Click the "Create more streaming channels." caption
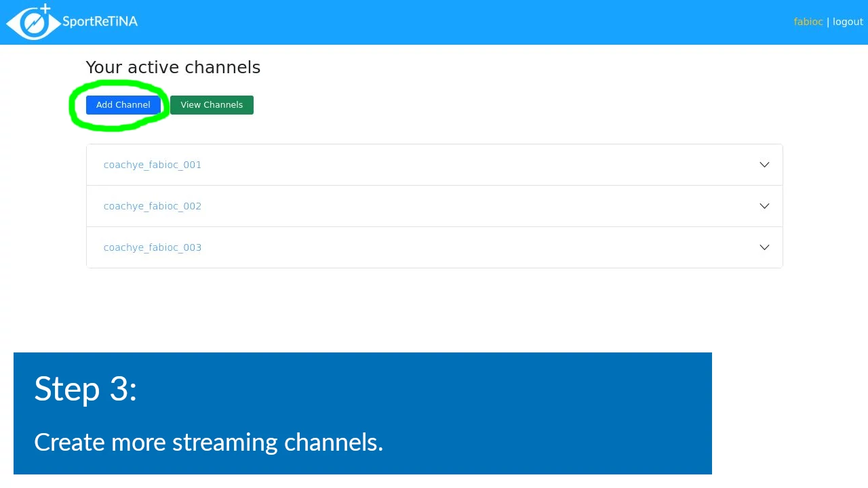868x488 pixels. pyautogui.click(x=208, y=442)
